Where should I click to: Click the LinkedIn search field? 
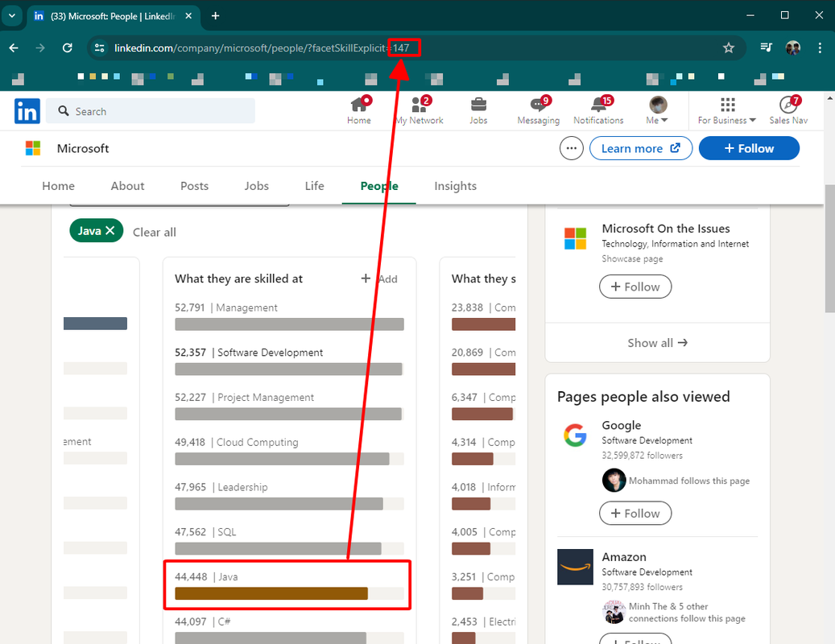pyautogui.click(x=151, y=111)
